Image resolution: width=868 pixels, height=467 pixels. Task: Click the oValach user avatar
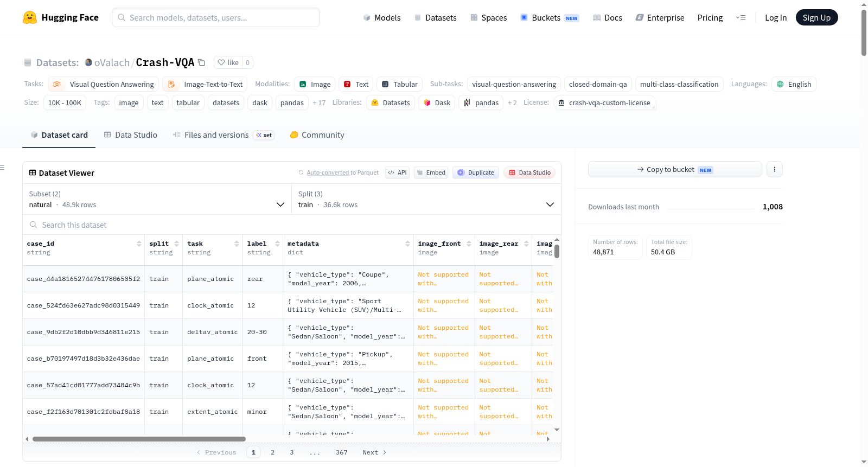(88, 62)
